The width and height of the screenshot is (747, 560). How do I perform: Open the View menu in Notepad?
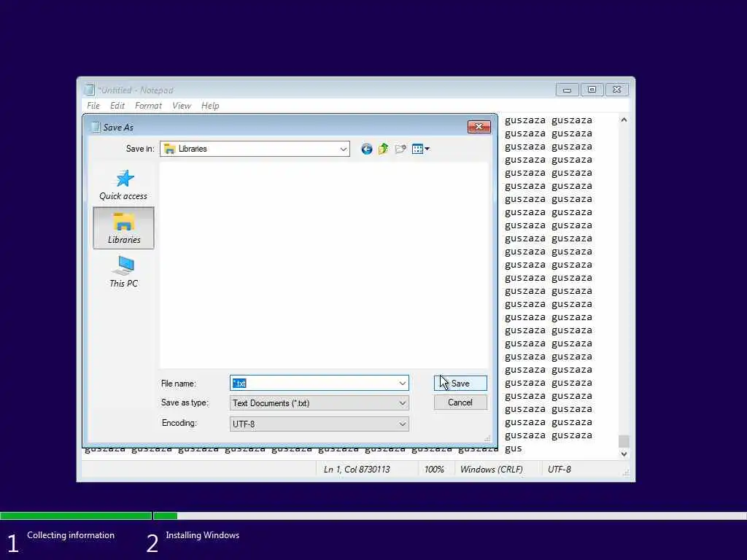182,106
